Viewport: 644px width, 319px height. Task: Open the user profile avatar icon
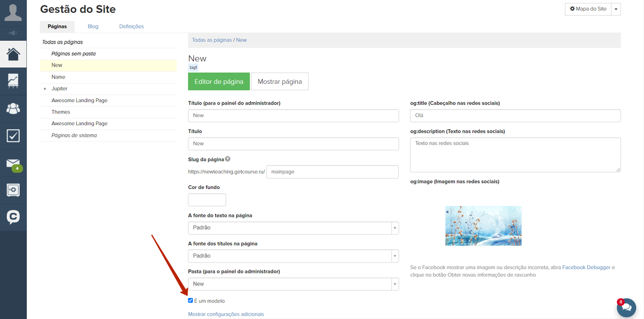tap(13, 12)
